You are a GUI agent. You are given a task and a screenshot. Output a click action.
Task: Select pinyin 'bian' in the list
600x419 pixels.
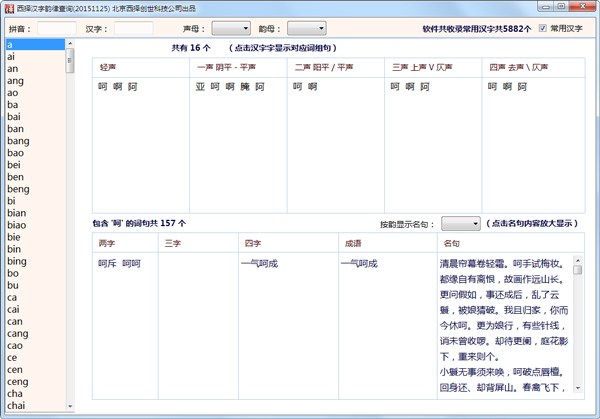[x=35, y=213]
